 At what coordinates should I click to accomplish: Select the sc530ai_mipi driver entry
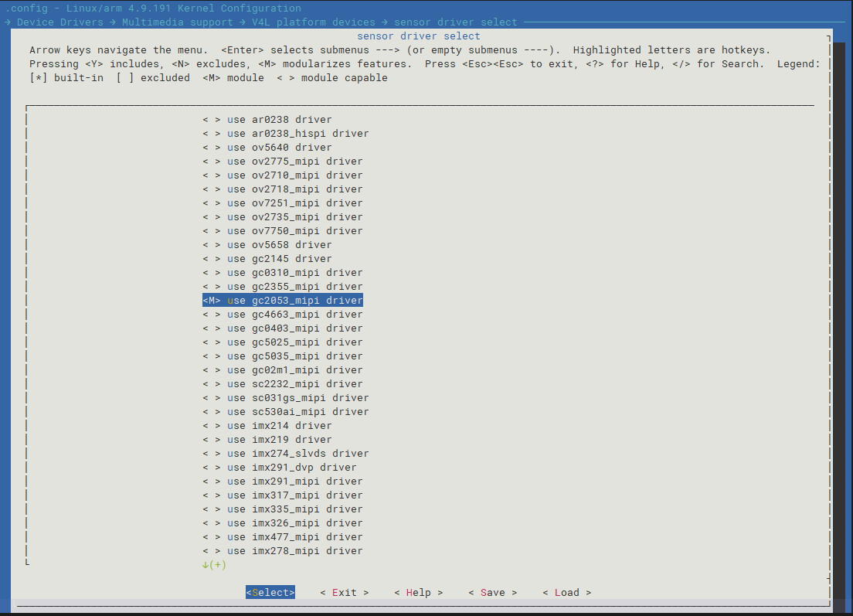286,412
